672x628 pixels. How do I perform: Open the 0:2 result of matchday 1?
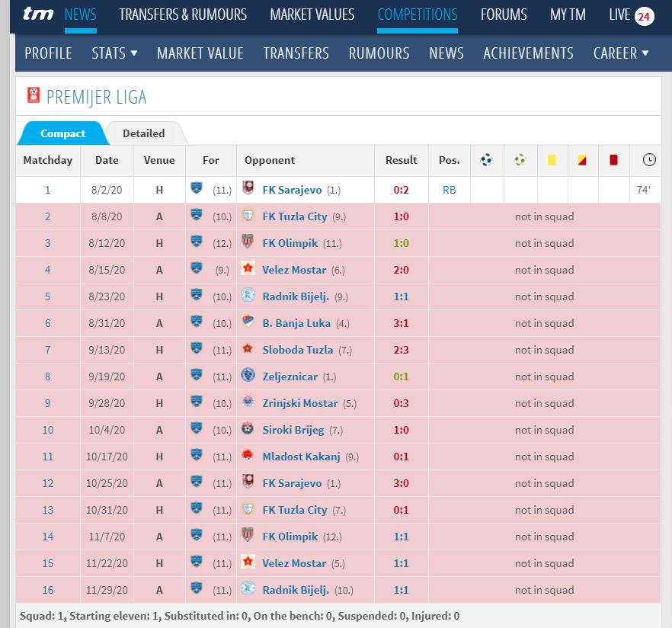[401, 190]
